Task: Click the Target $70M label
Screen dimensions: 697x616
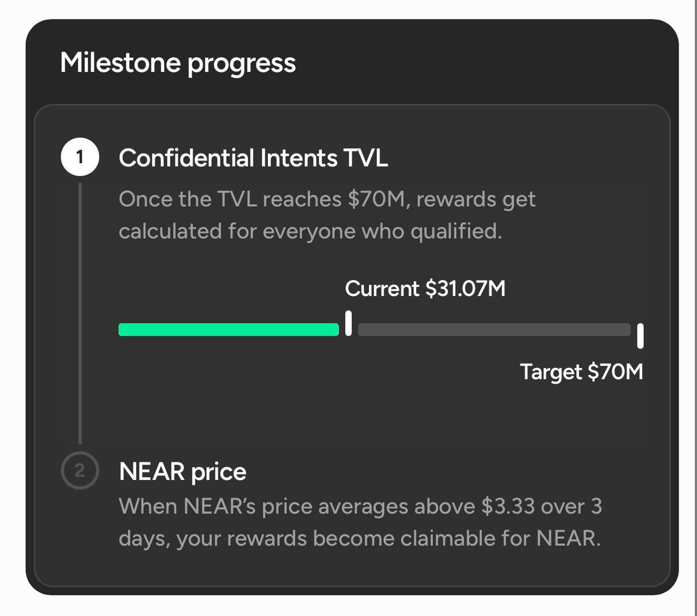Action: (x=582, y=372)
